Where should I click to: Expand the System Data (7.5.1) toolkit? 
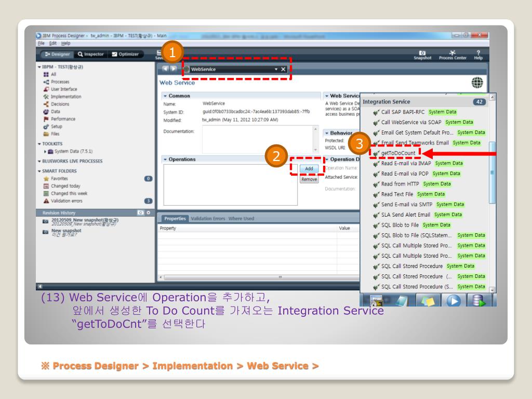click(x=45, y=151)
